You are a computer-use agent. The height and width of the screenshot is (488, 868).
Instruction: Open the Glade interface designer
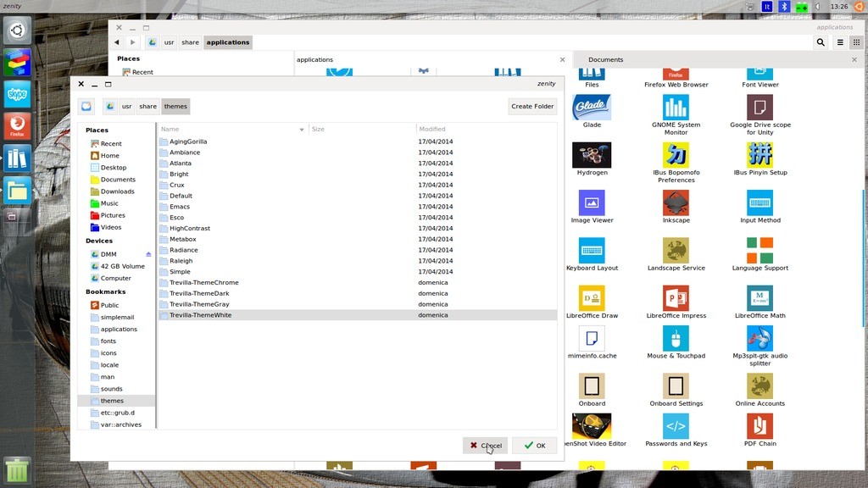(592, 106)
